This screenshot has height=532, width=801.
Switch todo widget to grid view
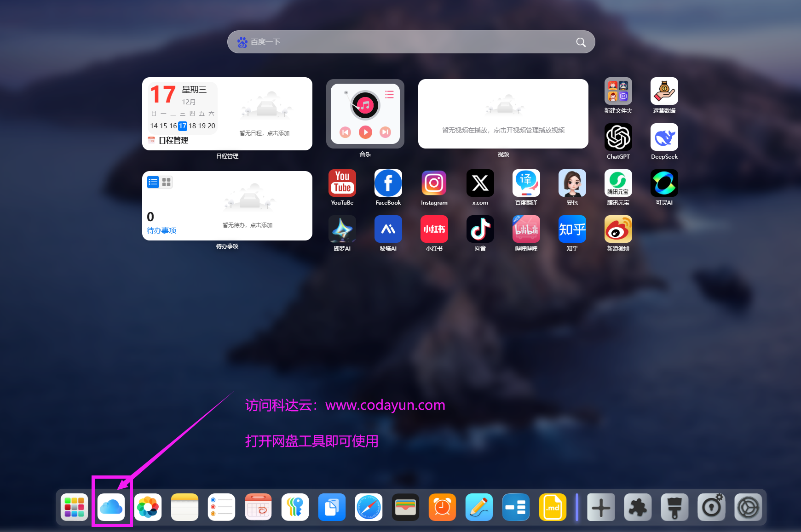167,182
